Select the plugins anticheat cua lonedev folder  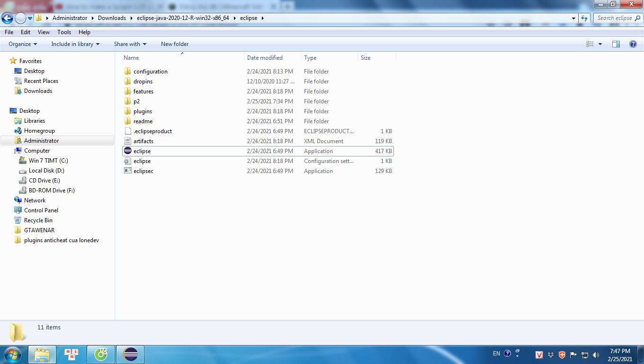pyautogui.click(x=62, y=240)
